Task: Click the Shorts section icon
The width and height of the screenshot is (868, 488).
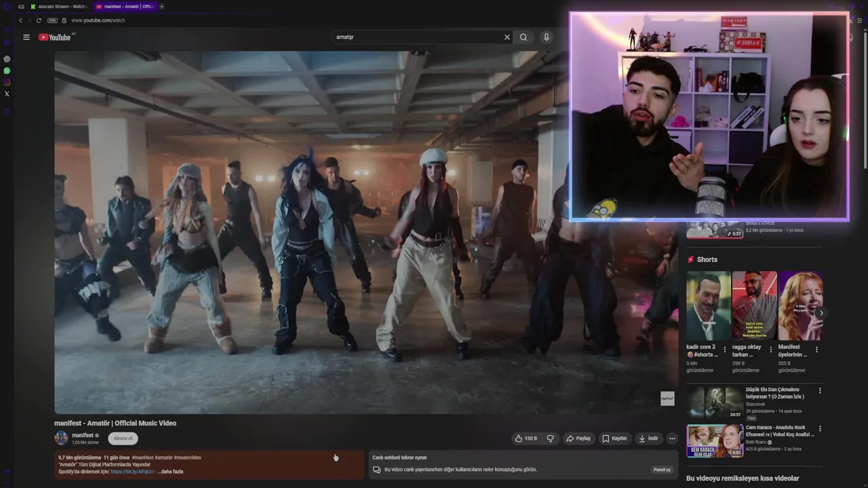Action: pyautogui.click(x=691, y=260)
